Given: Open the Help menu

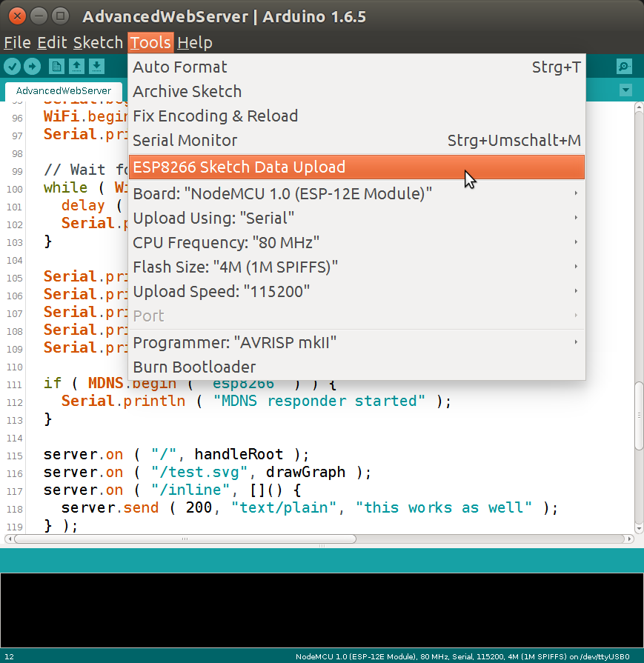Looking at the screenshot, I should [195, 43].
